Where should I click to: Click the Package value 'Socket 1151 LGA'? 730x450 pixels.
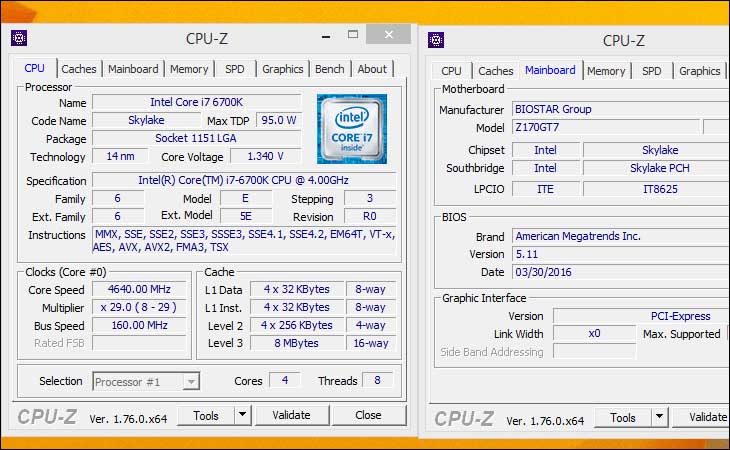pyautogui.click(x=196, y=138)
